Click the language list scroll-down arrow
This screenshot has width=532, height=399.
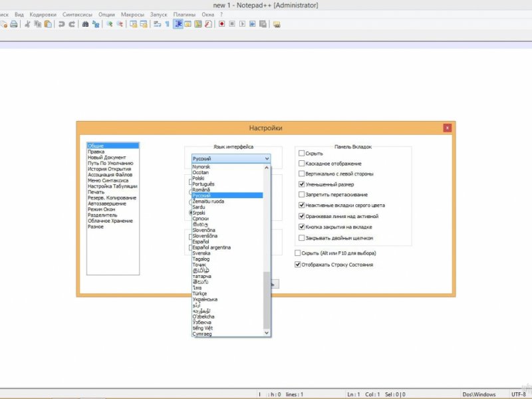(267, 333)
